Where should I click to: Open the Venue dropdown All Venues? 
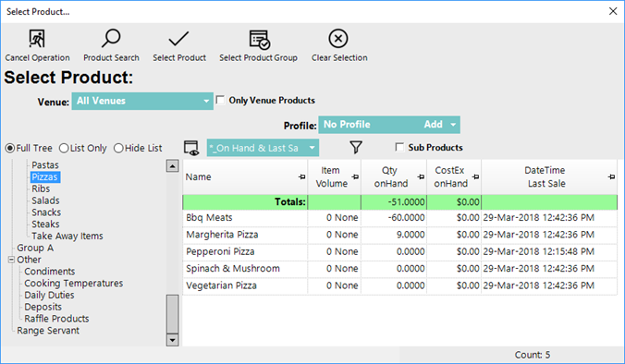[142, 101]
